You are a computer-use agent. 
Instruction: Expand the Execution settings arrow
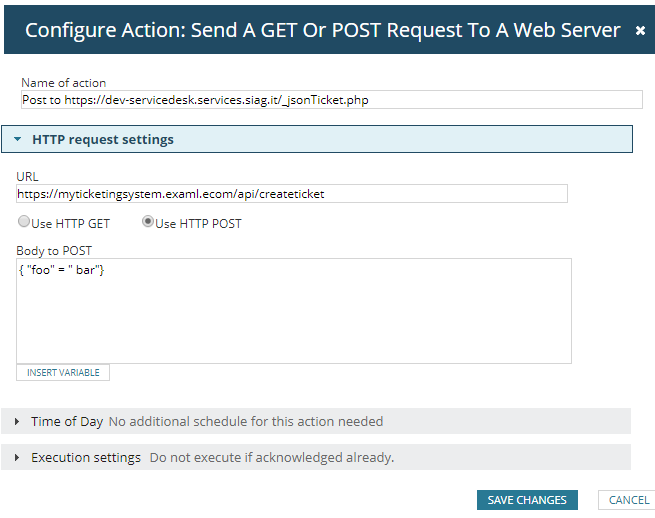(18, 458)
